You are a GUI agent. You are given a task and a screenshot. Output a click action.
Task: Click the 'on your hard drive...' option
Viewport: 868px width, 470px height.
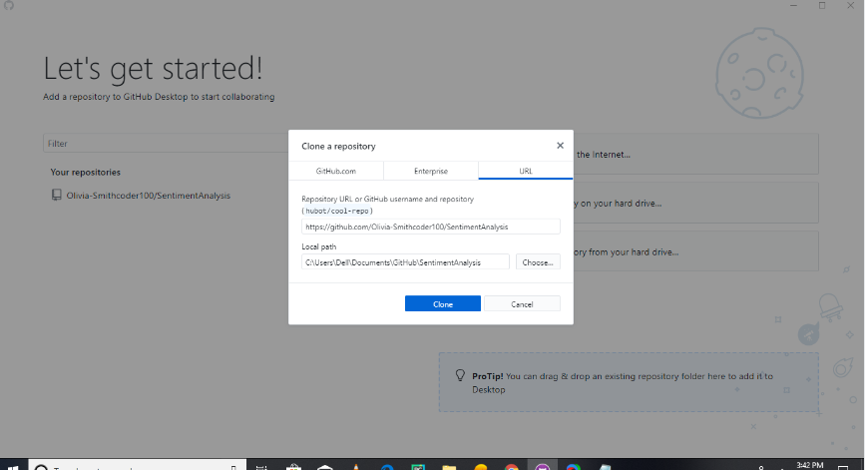[x=695, y=204]
